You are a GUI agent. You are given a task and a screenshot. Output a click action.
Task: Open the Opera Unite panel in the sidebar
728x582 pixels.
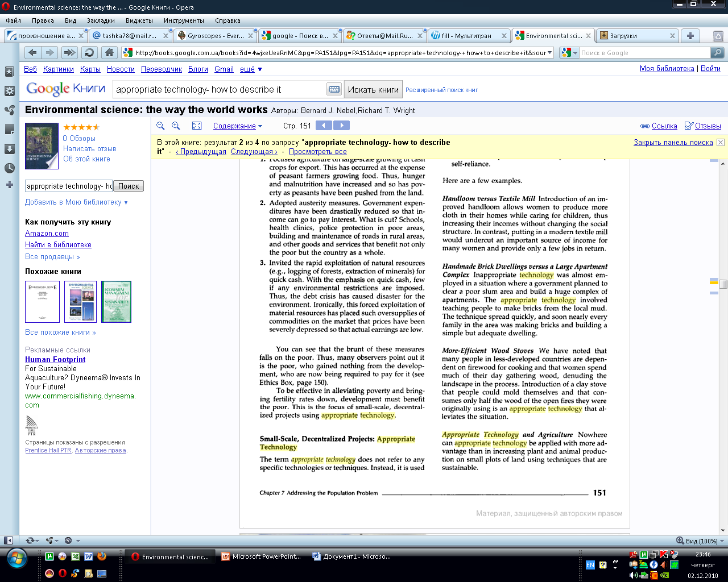pyautogui.click(x=9, y=110)
